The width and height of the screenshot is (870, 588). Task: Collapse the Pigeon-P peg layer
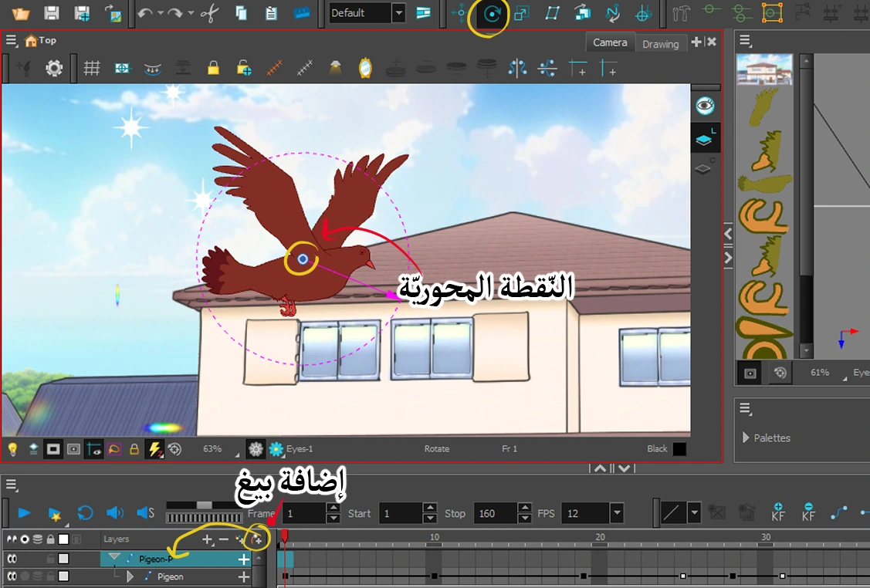[x=114, y=557]
